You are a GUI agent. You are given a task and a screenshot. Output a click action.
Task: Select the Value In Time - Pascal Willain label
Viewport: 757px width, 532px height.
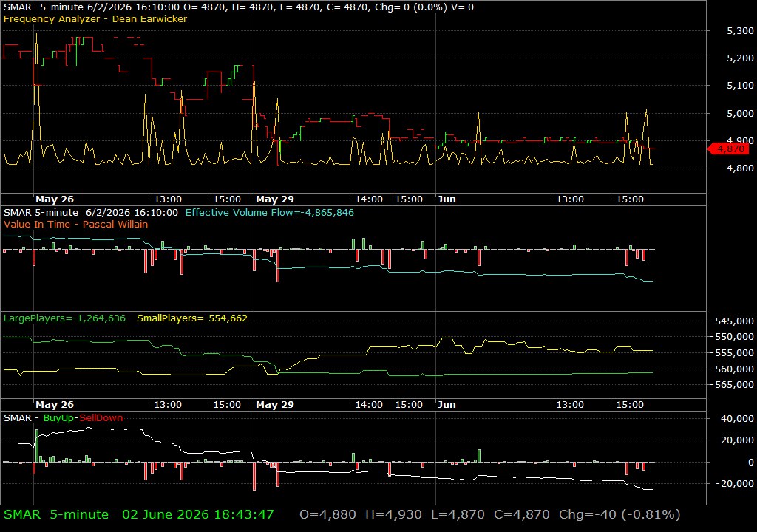[x=76, y=224]
